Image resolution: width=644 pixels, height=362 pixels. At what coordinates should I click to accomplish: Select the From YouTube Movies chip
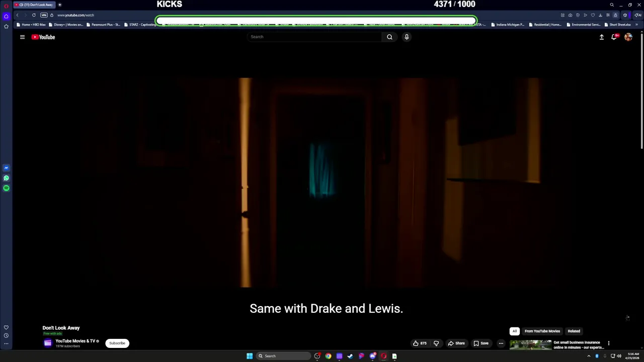(x=542, y=331)
